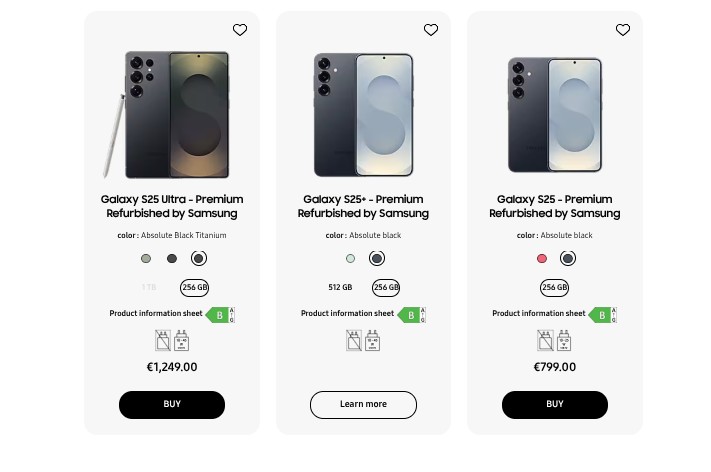
Task: Click the Galaxy S25 Ultra product image
Action: [x=172, y=115]
